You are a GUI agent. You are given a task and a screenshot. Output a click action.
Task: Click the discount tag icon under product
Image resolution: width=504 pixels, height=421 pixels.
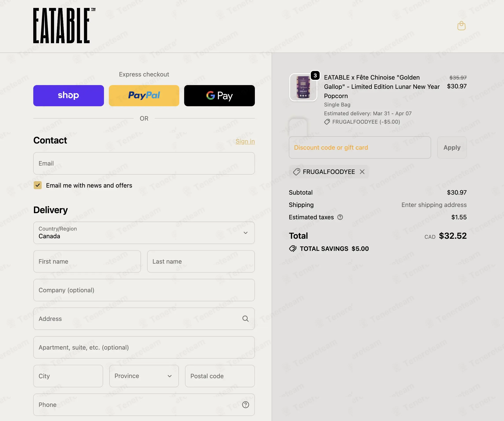click(327, 122)
